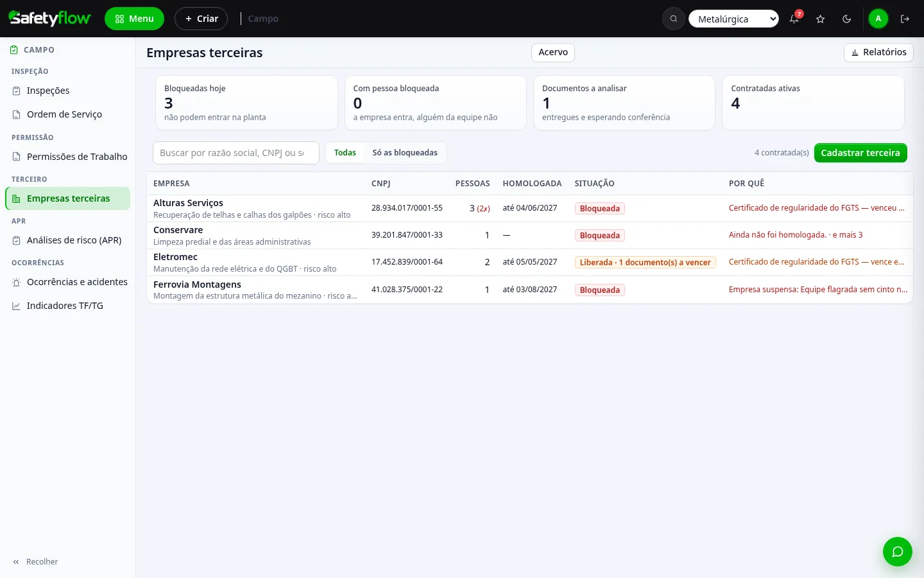Click the Criar button
This screenshot has width=924, height=578.
click(x=201, y=19)
